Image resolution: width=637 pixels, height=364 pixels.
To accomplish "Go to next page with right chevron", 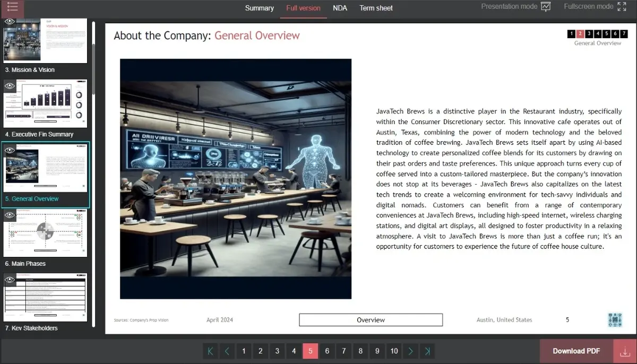I will (x=411, y=351).
